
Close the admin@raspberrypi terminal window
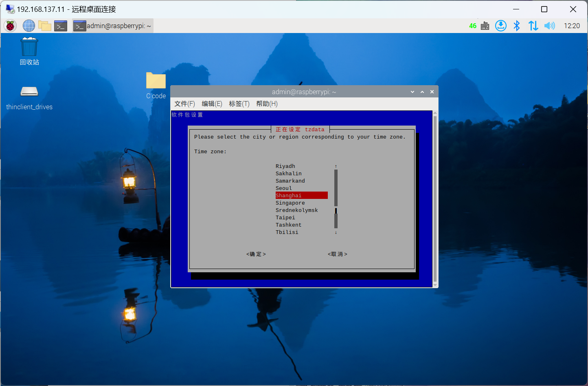(432, 92)
